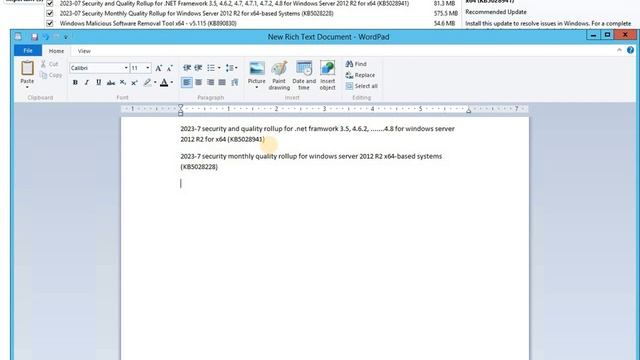
Task: Switch to the View tab
Action: click(84, 51)
